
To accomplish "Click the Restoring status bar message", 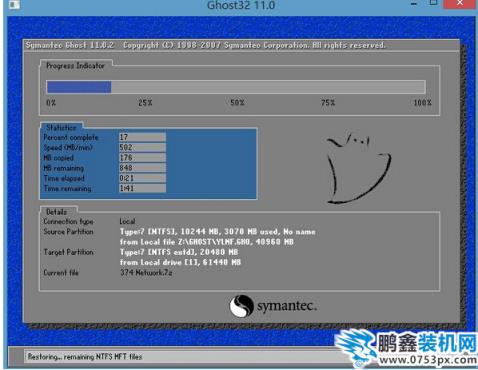I will pos(85,357).
